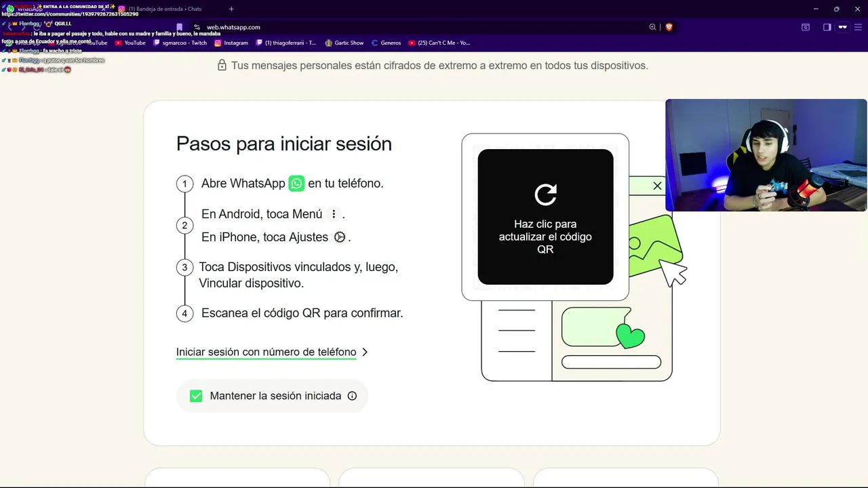Open the browser hamburger menu
The image size is (868, 488).
coord(858,27)
